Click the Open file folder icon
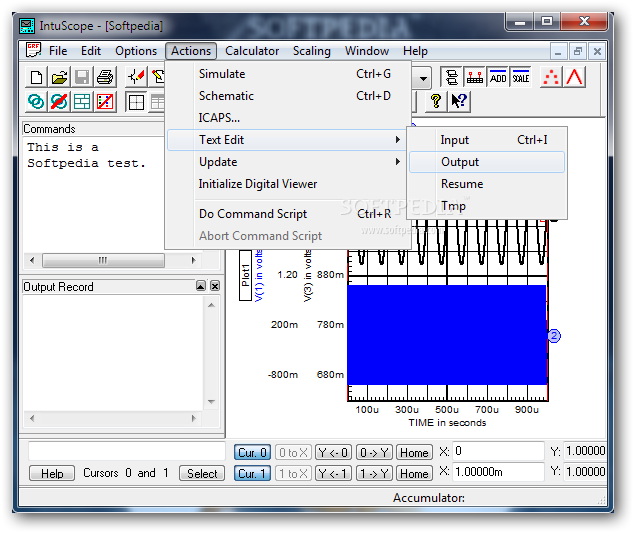Image resolution: width=634 pixels, height=533 pixels. coord(59,77)
